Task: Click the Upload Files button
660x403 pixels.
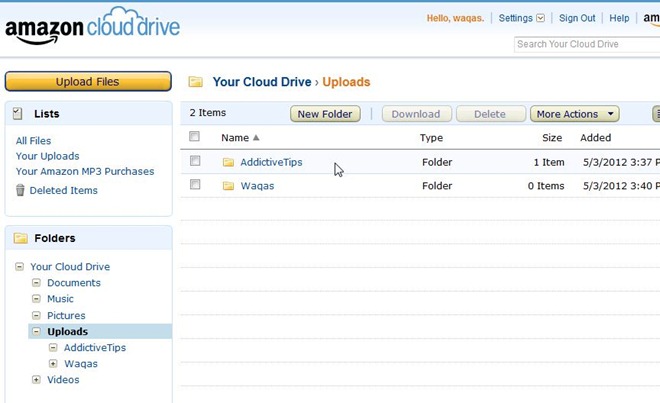Action: pos(88,81)
